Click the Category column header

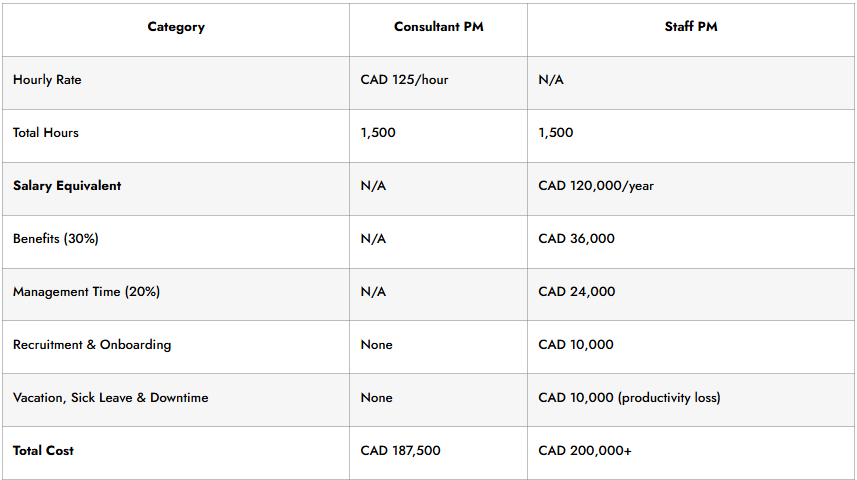176,27
